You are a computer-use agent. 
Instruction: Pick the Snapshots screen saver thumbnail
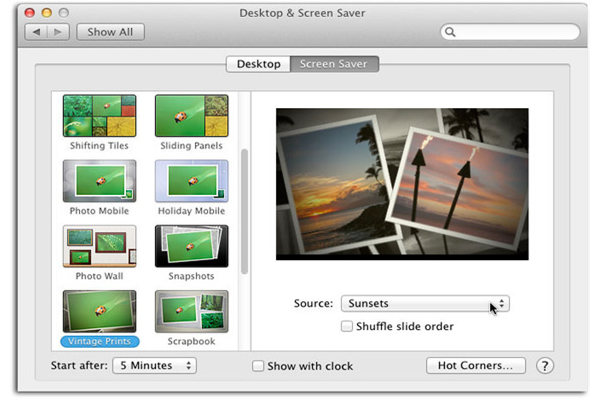(191, 246)
